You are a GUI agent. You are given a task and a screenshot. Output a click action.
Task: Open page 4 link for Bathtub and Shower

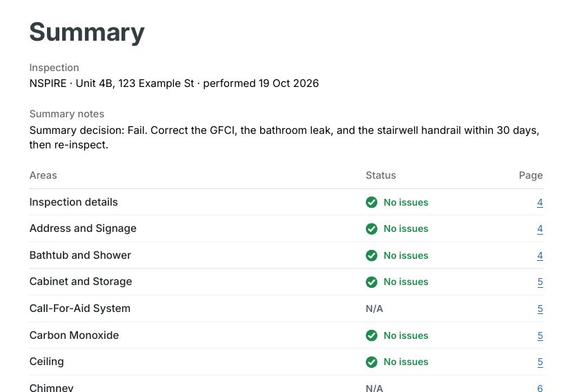coord(540,255)
